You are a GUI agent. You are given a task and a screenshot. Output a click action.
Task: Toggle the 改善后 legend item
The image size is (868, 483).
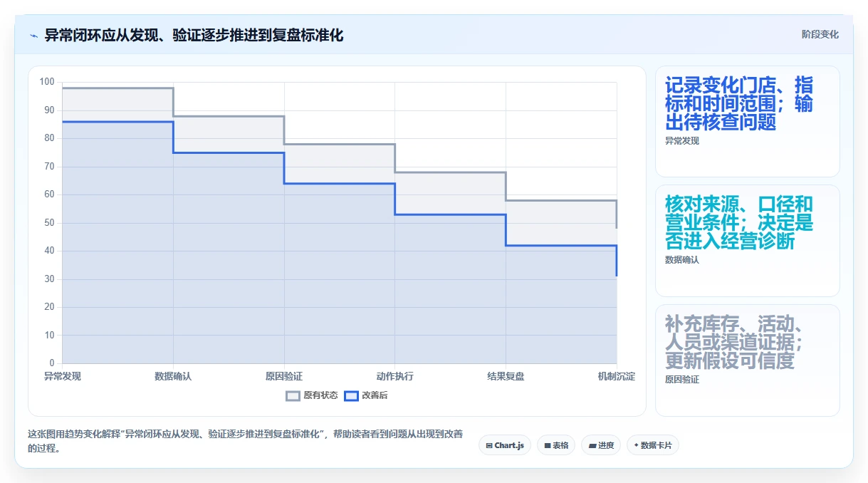(x=366, y=395)
